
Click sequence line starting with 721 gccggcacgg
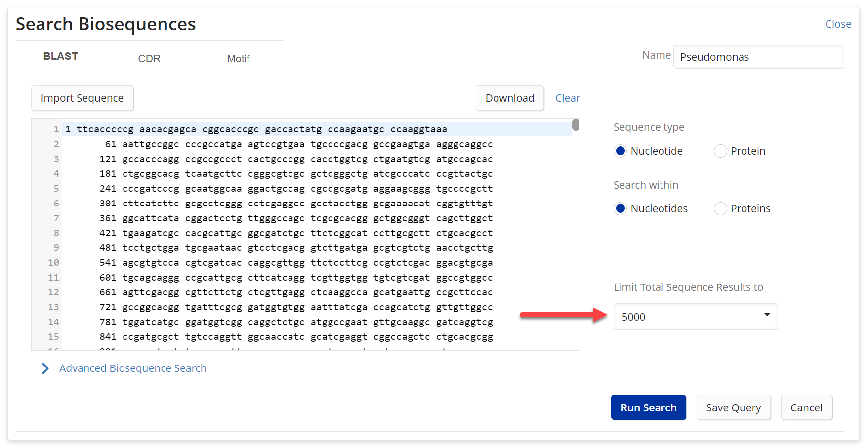(317, 307)
